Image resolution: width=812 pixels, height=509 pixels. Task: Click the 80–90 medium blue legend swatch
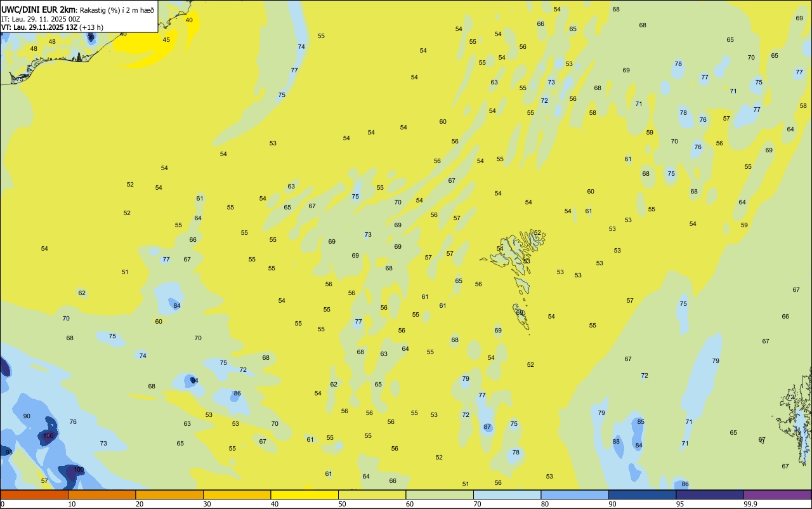[x=575, y=494]
